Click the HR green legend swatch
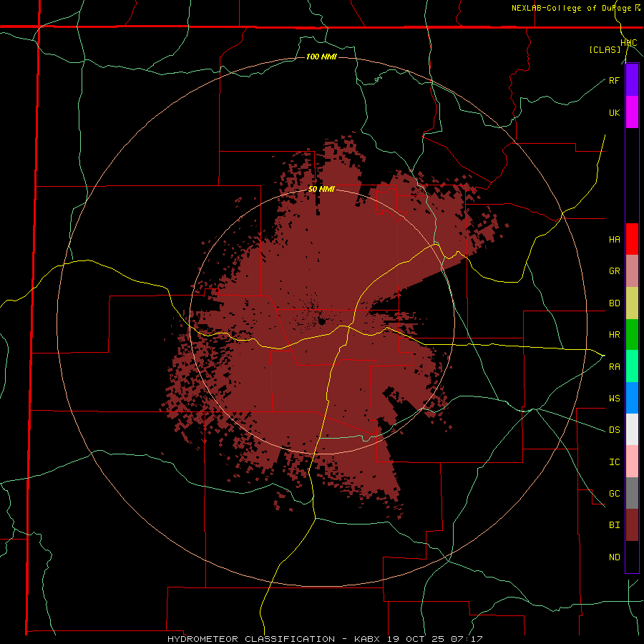This screenshot has height=644, width=644. (x=632, y=335)
